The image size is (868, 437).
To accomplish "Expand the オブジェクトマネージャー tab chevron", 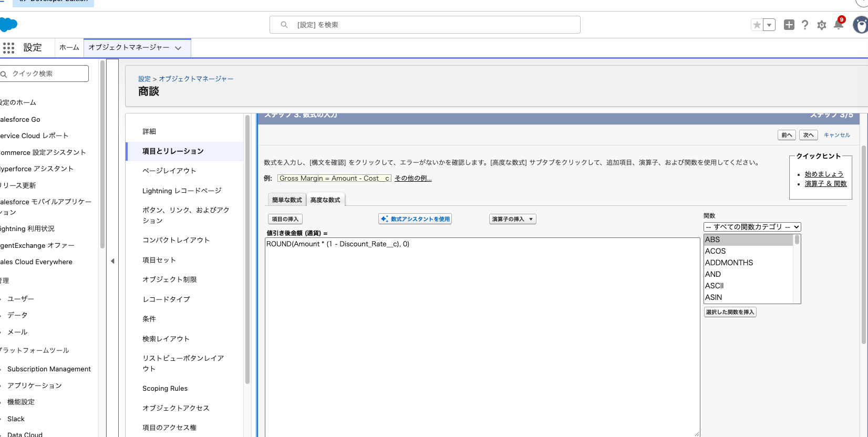I will pyautogui.click(x=178, y=48).
